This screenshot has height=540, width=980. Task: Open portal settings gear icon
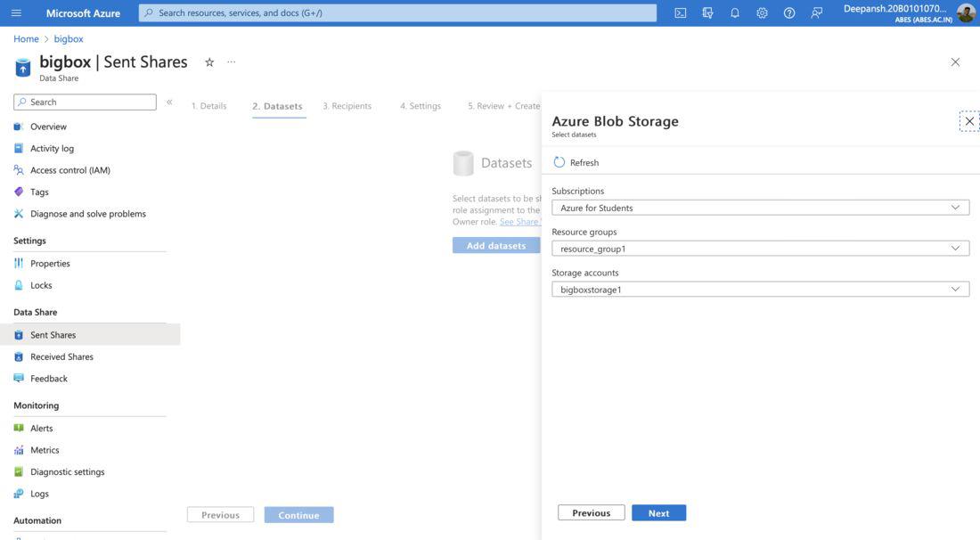click(x=762, y=12)
